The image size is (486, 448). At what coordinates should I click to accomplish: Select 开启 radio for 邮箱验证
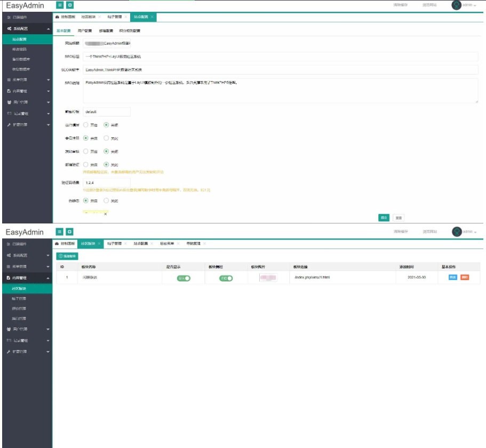(86, 165)
